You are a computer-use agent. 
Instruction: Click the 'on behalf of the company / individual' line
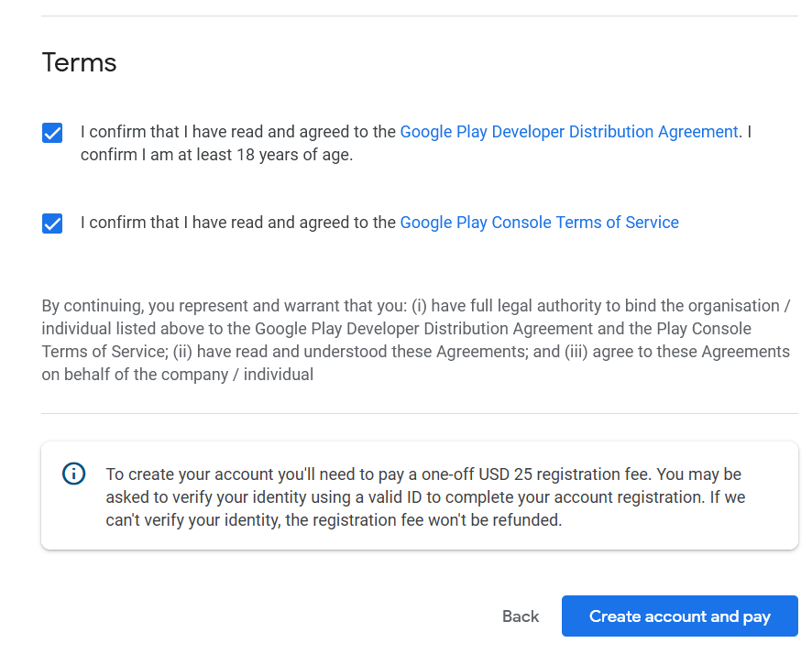click(x=178, y=375)
